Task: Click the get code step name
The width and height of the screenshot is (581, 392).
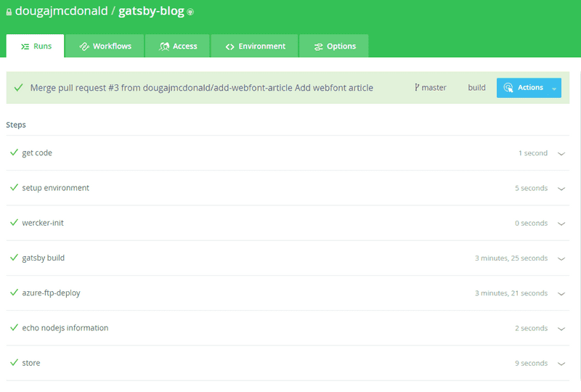Action: coord(37,153)
